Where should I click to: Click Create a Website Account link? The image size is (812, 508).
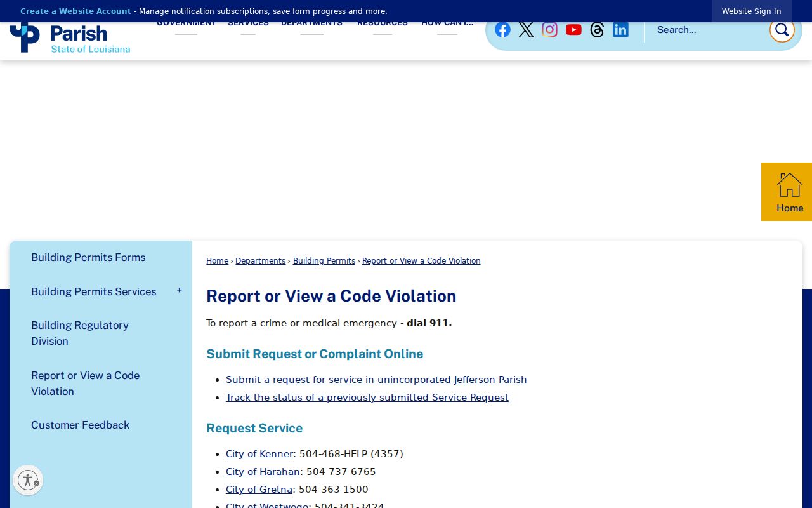pyautogui.click(x=75, y=11)
